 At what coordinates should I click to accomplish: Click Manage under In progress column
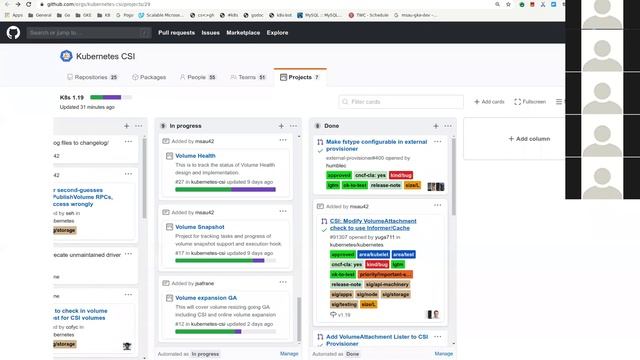coord(289,354)
